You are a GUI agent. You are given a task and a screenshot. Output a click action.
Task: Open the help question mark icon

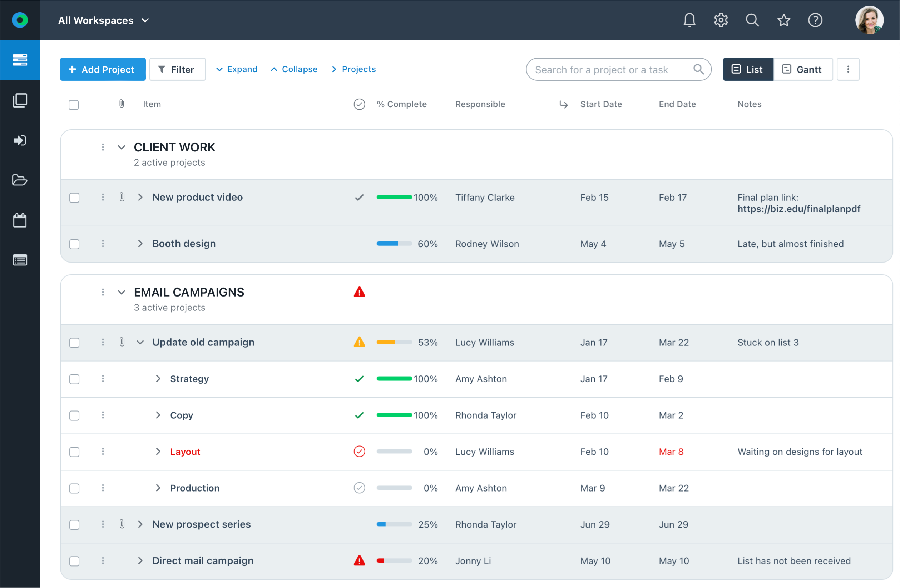(815, 20)
